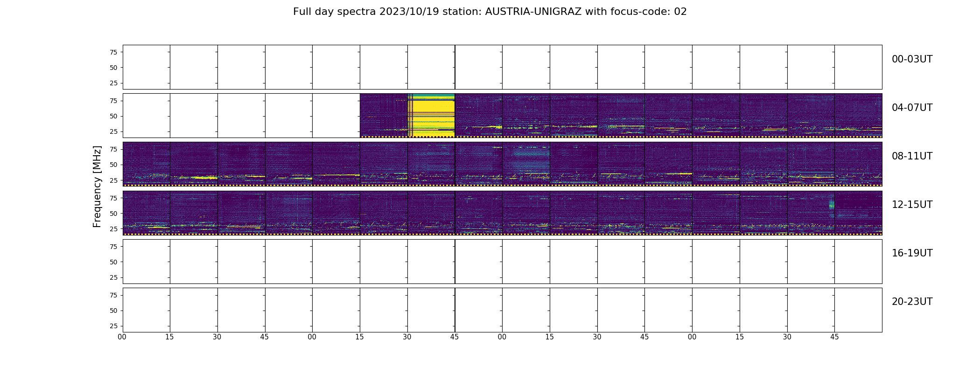Click the '25' tick of the 20-23UT row

(113, 326)
